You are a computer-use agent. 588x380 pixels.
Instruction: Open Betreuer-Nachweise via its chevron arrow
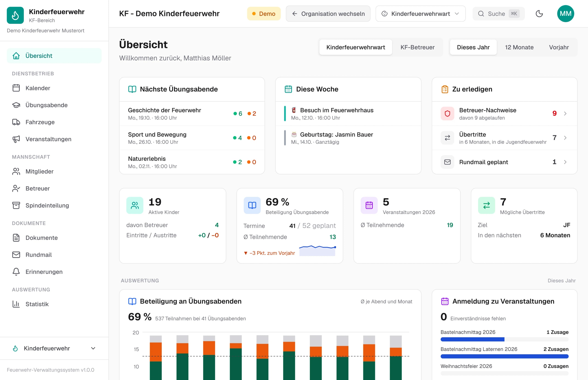(565, 113)
